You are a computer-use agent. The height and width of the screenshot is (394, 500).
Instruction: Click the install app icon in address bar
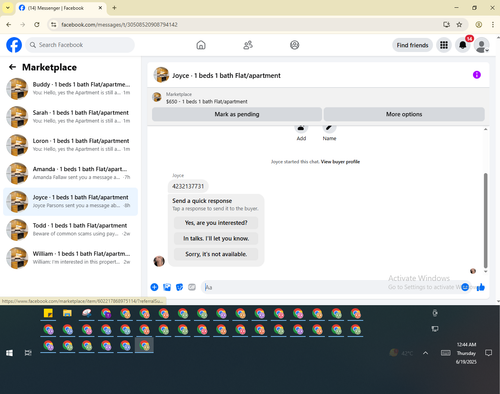pos(446,25)
